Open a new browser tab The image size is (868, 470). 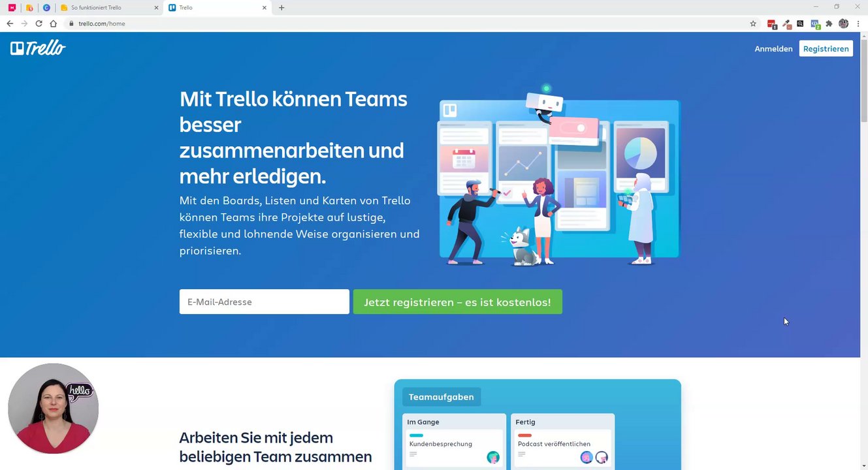point(281,8)
